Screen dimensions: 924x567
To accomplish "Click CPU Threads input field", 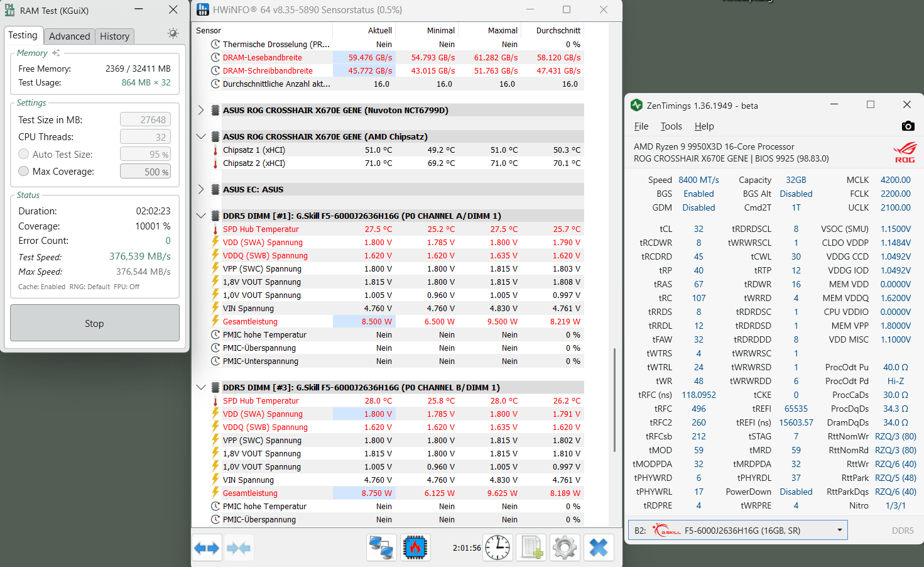I will pos(145,136).
